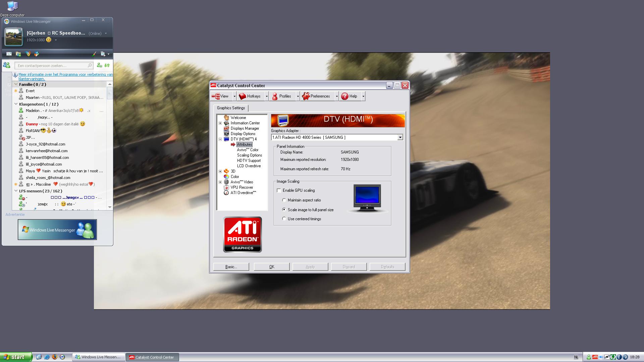The image size is (644, 362).
Task: Click Messenger email inbox icon
Action: click(9, 54)
